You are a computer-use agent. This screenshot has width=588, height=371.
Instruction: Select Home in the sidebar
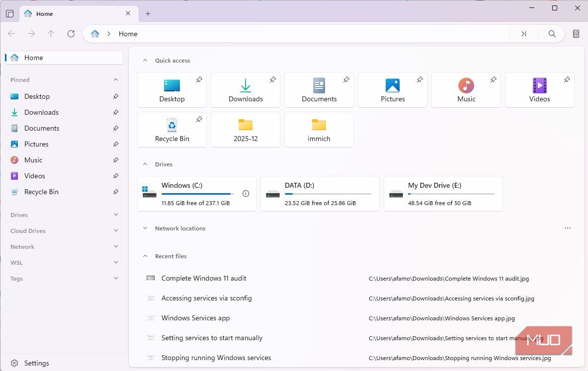click(x=64, y=58)
